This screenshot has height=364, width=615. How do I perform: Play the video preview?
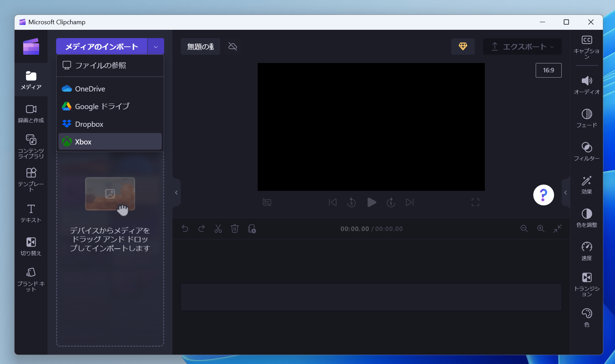371,202
